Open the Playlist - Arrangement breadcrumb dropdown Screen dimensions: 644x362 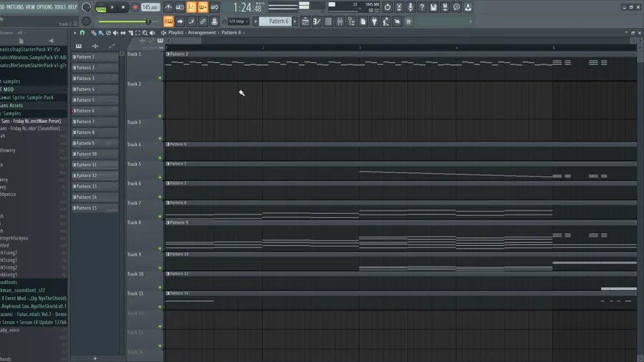coord(192,32)
